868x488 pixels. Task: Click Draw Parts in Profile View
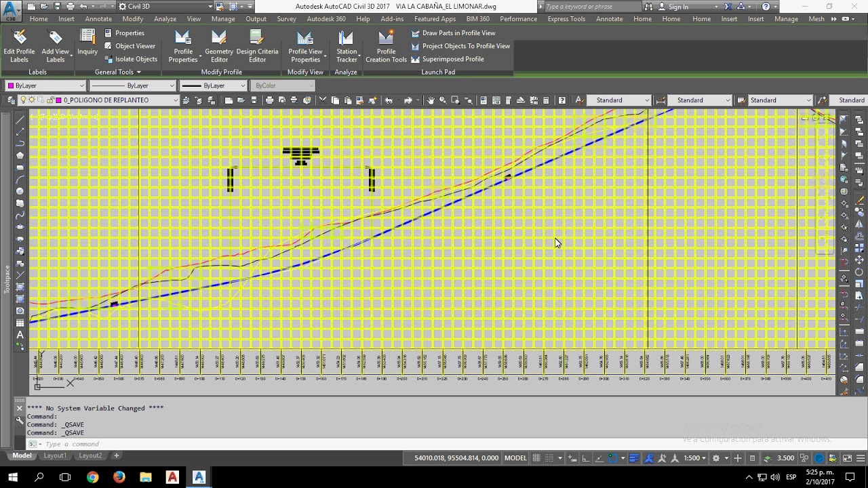[453, 33]
